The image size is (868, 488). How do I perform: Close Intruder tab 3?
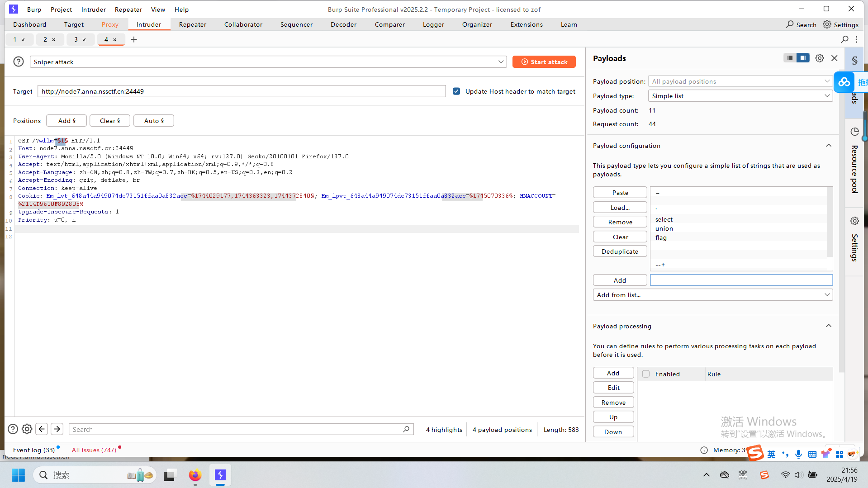84,40
